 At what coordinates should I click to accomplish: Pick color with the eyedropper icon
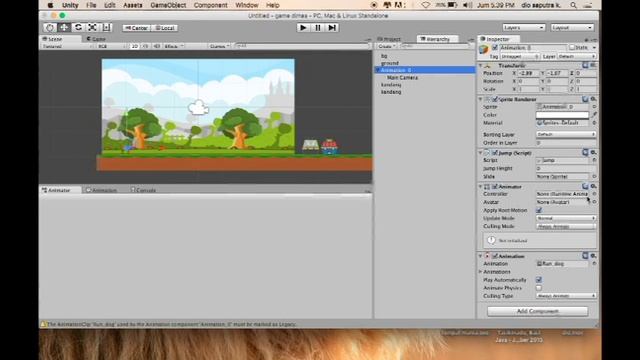click(594, 115)
